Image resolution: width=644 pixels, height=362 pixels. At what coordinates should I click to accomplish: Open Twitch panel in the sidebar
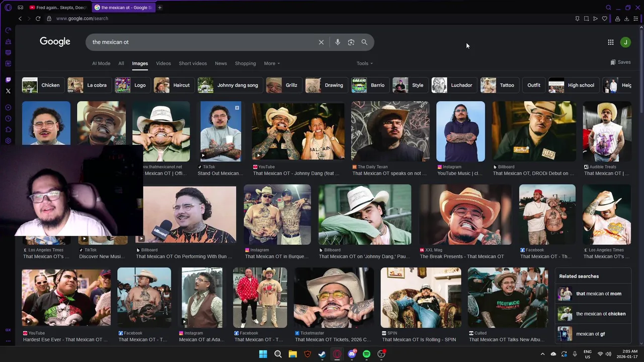point(8,80)
